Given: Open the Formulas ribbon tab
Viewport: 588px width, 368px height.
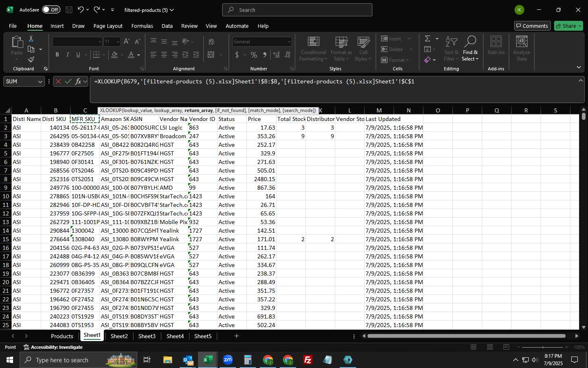Looking at the screenshot, I should click(142, 26).
